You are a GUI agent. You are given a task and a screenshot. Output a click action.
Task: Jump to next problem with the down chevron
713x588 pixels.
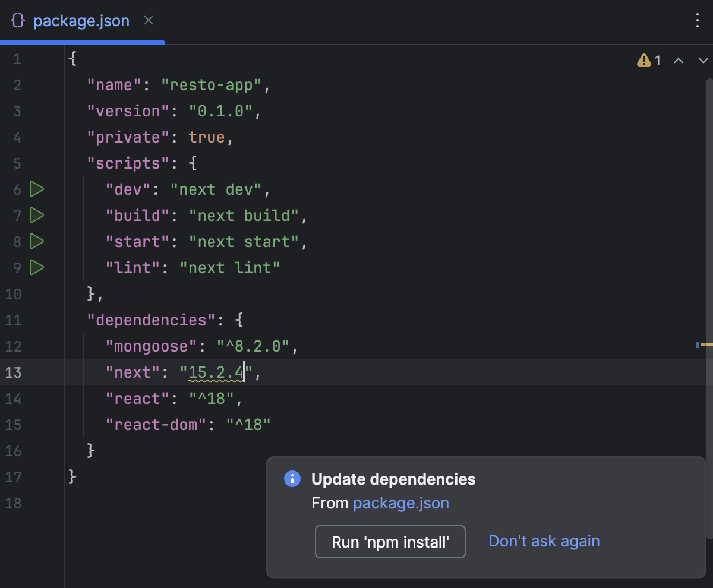(x=703, y=60)
